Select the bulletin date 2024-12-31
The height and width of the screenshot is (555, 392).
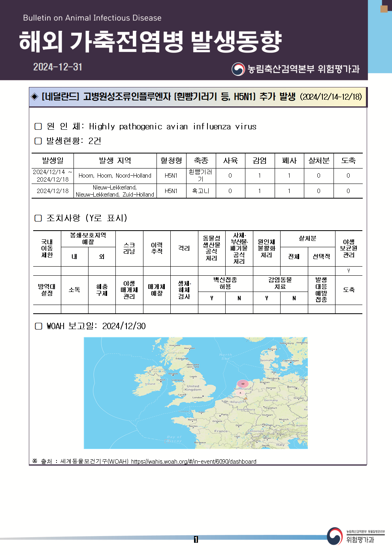[x=58, y=67]
